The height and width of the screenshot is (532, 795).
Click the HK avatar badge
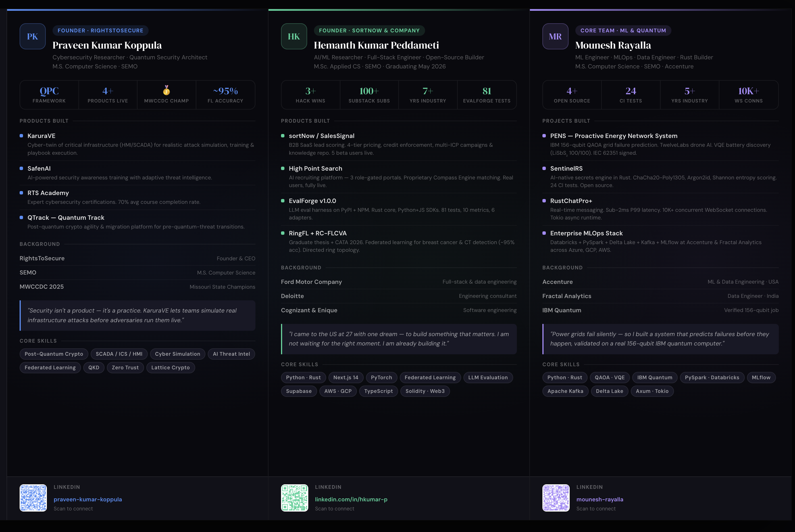point(294,36)
